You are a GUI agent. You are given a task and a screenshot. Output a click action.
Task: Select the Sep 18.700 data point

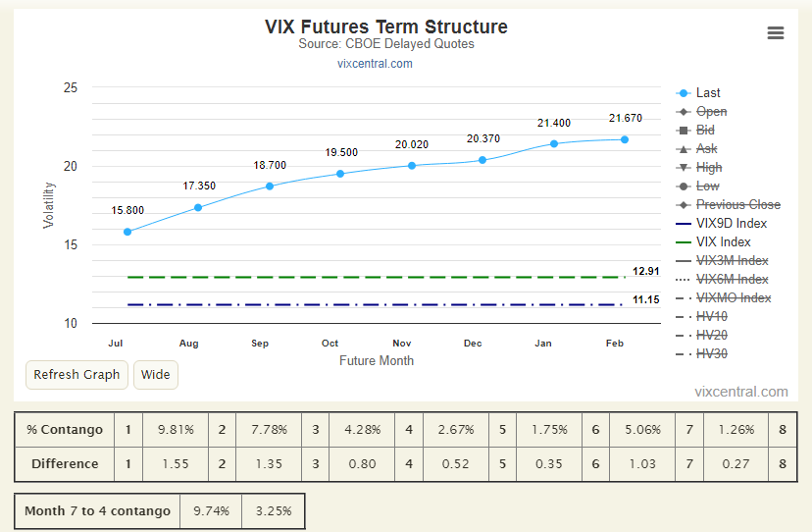(270, 186)
